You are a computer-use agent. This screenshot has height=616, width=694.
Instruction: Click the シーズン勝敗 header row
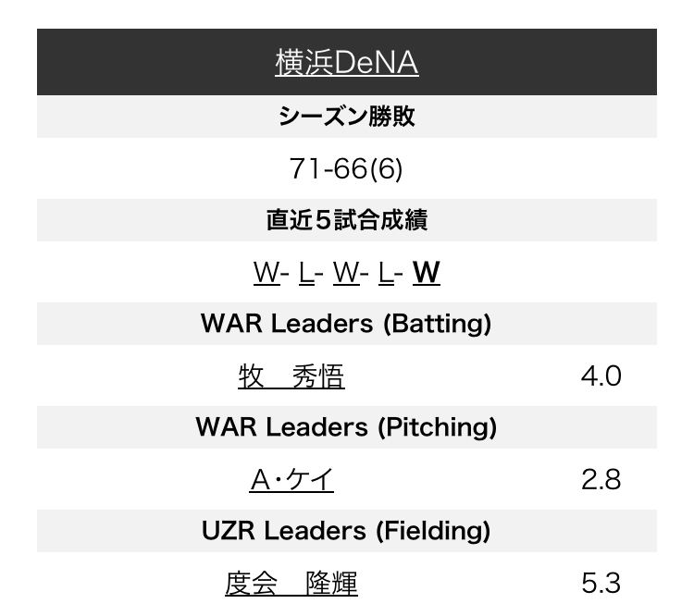pos(347,117)
